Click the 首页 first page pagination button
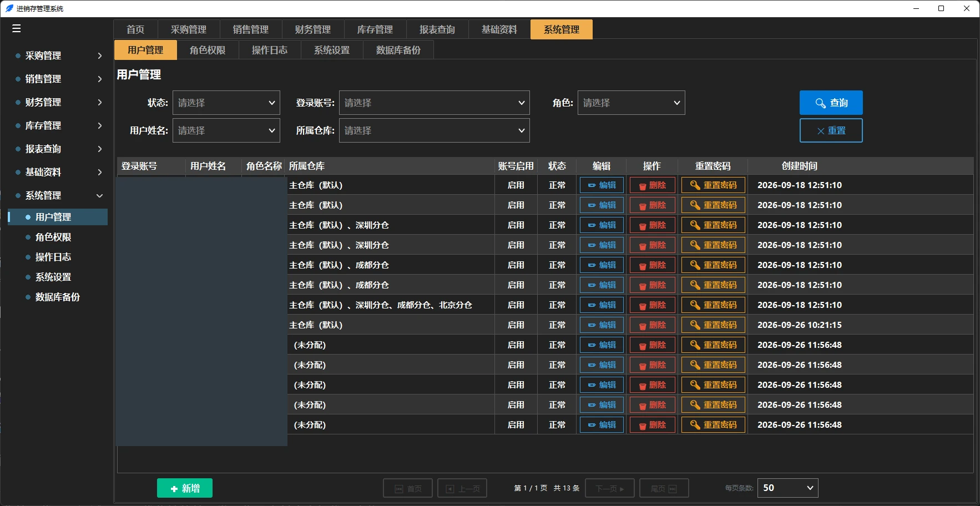This screenshot has width=980, height=506. (407, 488)
